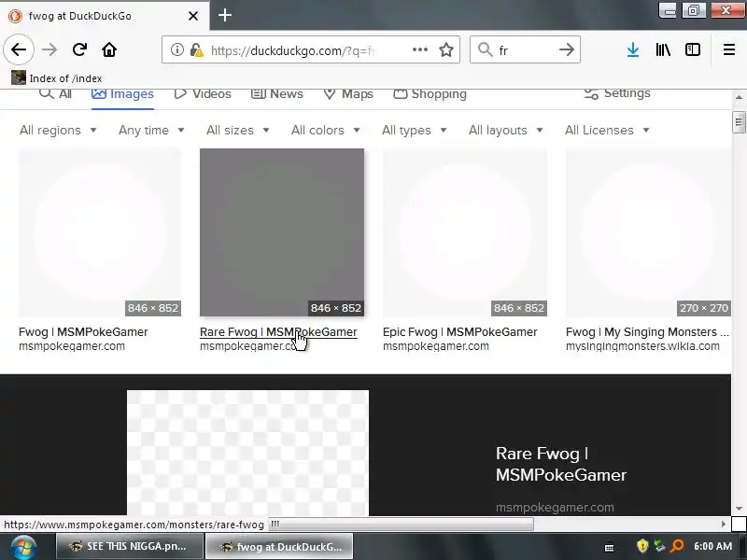Open the Library icon in toolbar
This screenshot has height=560, width=747.
pos(663,49)
